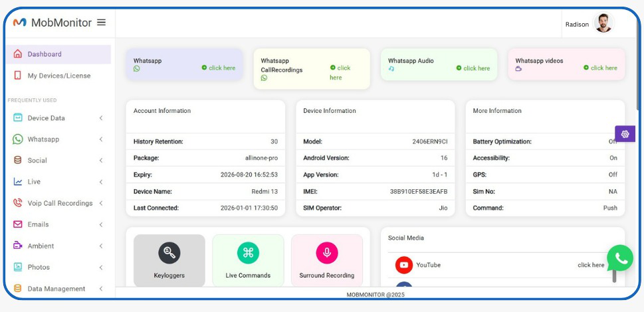Expand the Live menu chevron
Viewport: 644px width, 312px height.
(x=101, y=182)
